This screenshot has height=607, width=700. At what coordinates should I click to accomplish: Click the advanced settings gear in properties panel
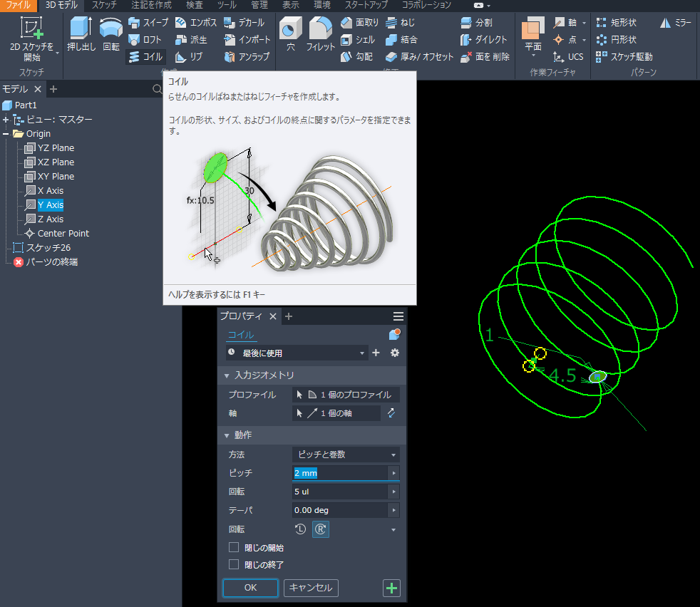[x=394, y=353]
